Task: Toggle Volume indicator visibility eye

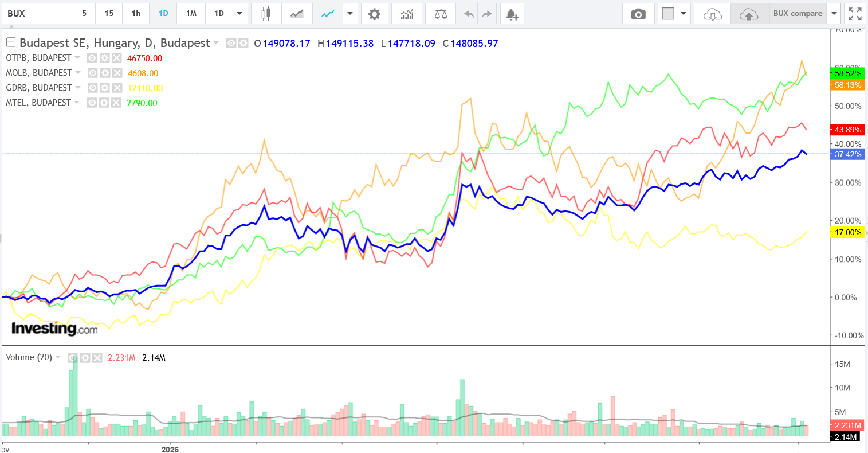Action: (x=73, y=358)
